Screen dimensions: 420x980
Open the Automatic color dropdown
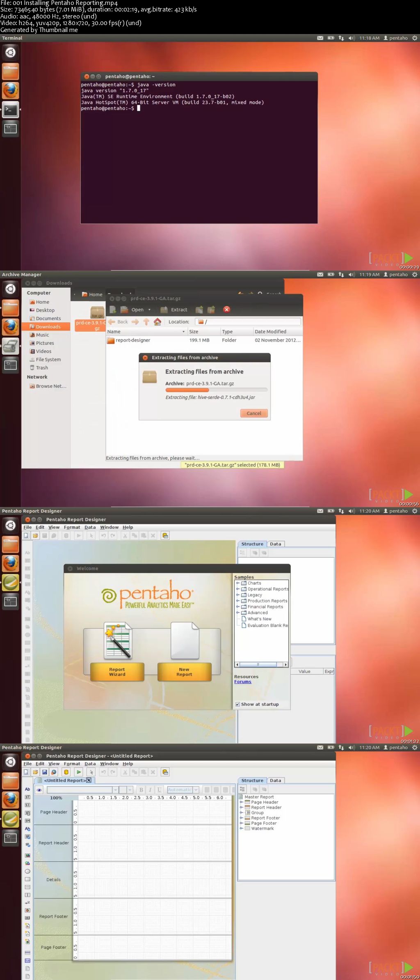[196, 790]
